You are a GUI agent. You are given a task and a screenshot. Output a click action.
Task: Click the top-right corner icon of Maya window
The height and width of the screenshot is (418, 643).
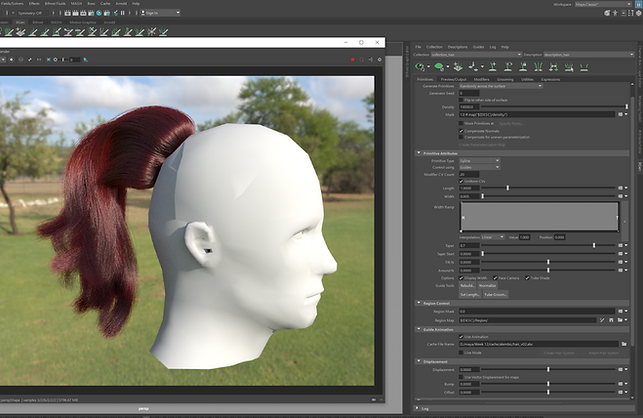coord(638,3)
